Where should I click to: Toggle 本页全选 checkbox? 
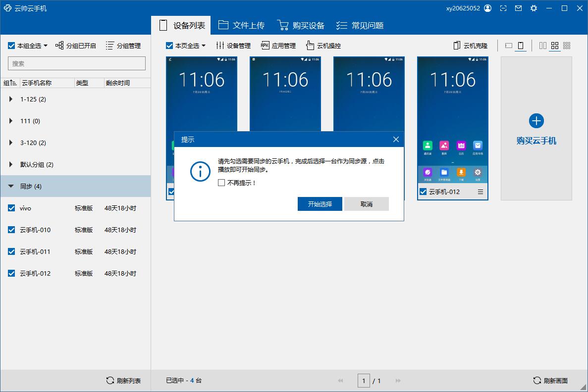(169, 46)
